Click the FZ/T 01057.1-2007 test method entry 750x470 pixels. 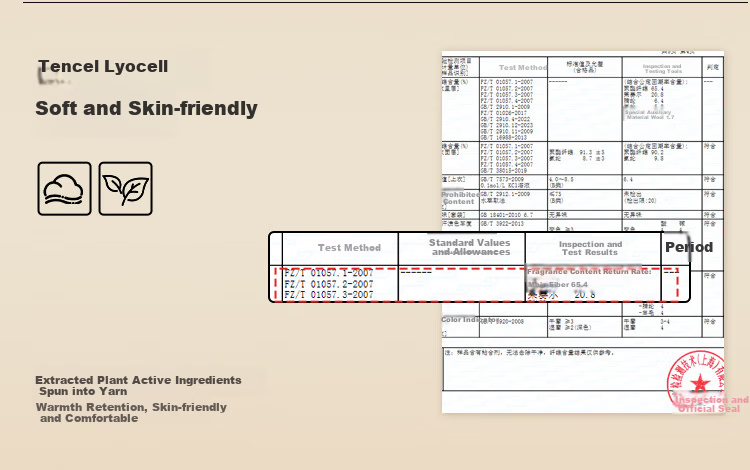click(328, 273)
